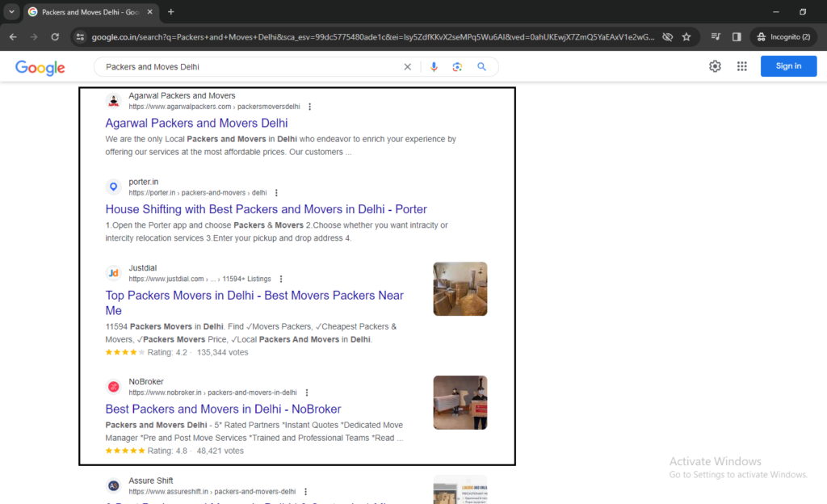Click the Sign in button
827x504 pixels.
pyautogui.click(x=788, y=66)
